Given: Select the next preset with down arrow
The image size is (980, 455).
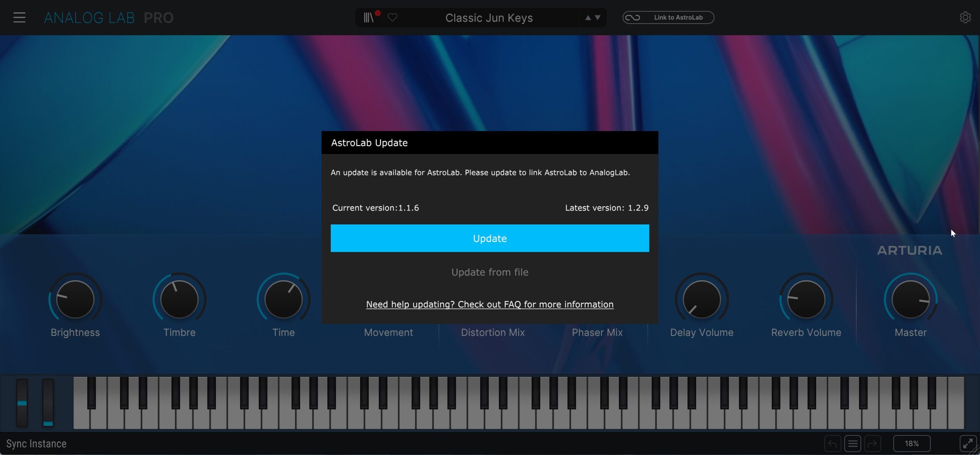Looking at the screenshot, I should point(598,18).
